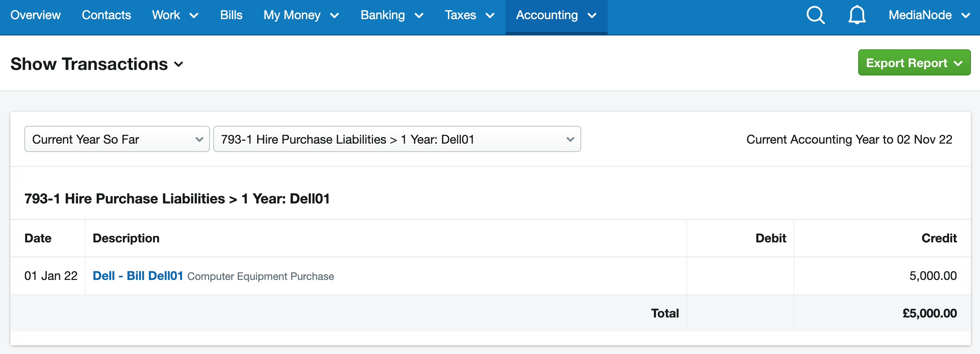This screenshot has width=980, height=354.
Task: Switch to the Taxes section
Action: click(x=461, y=15)
